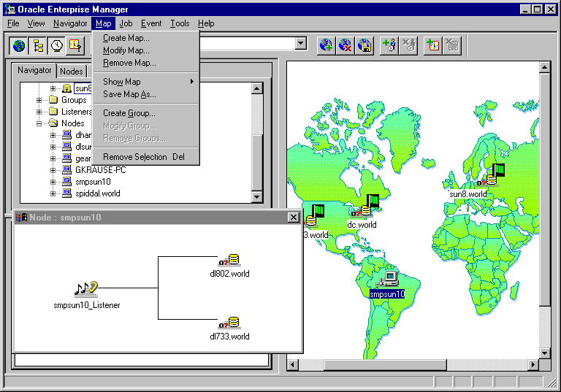Click the greyed remove event icon
This screenshot has width=561, height=392.
pos(452,45)
